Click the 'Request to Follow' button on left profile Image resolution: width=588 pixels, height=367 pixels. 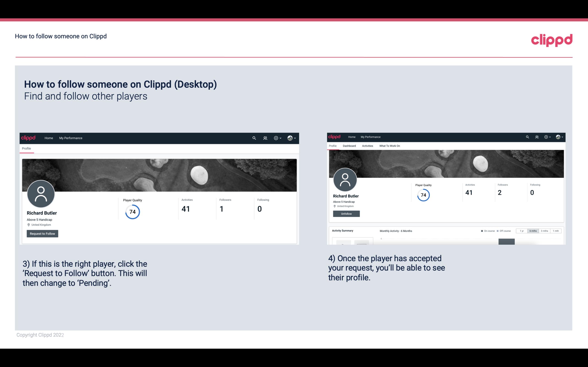42,233
